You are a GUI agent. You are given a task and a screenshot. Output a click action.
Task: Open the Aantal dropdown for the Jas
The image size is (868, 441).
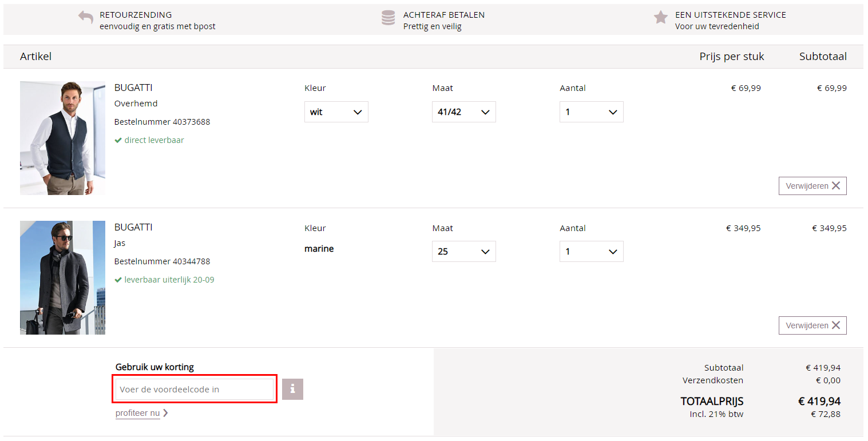[x=592, y=252]
